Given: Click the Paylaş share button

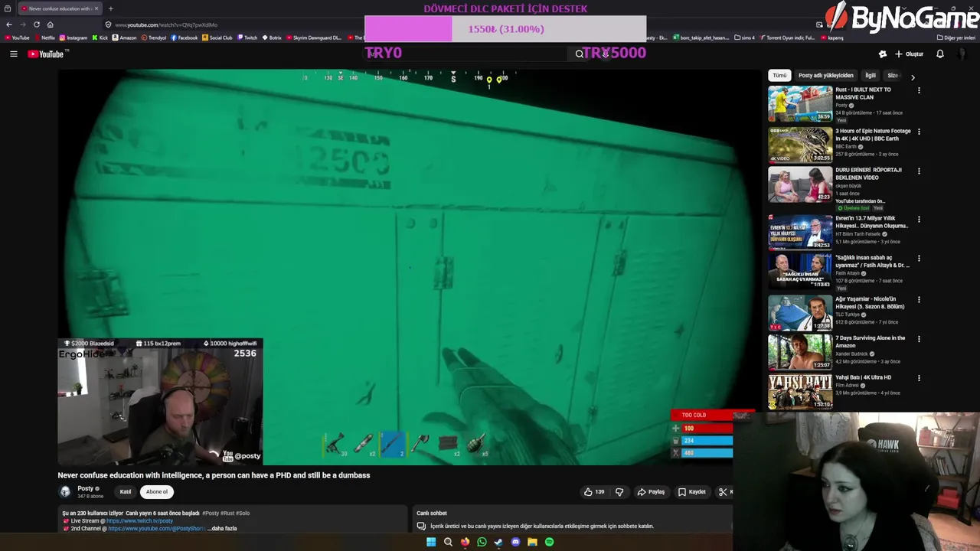Looking at the screenshot, I should click(x=651, y=492).
